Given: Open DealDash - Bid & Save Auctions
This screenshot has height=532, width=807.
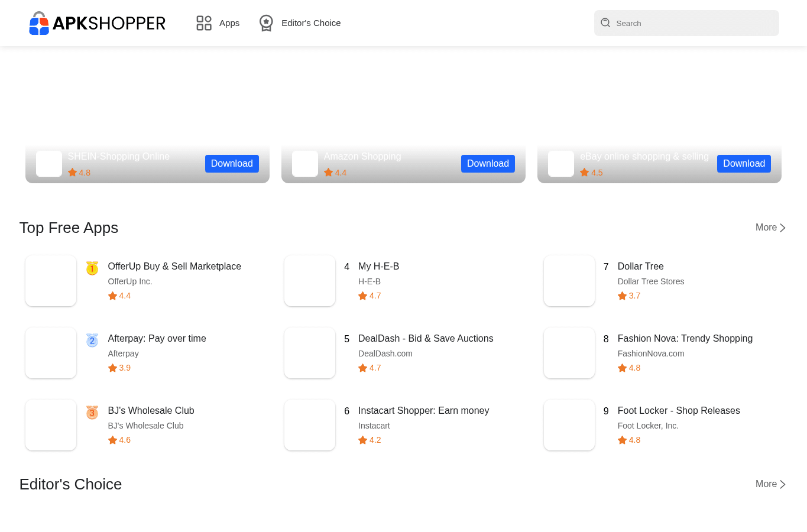Looking at the screenshot, I should [x=426, y=339].
